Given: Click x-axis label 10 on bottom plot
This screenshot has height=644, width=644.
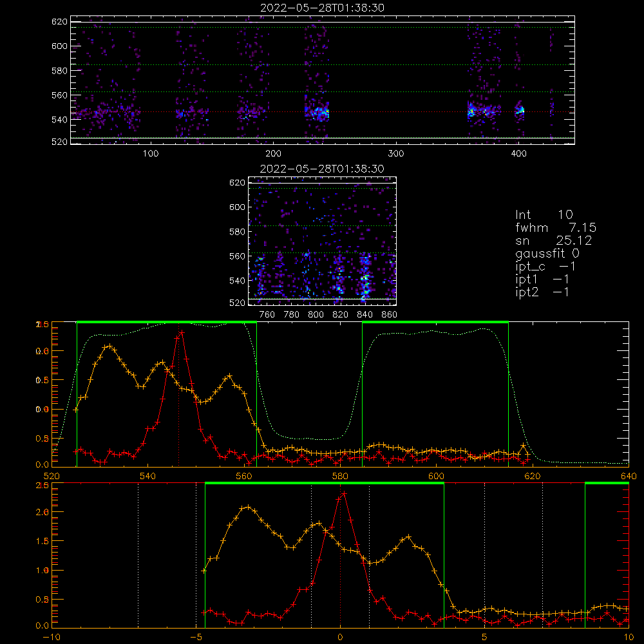Looking at the screenshot, I should point(629,638).
